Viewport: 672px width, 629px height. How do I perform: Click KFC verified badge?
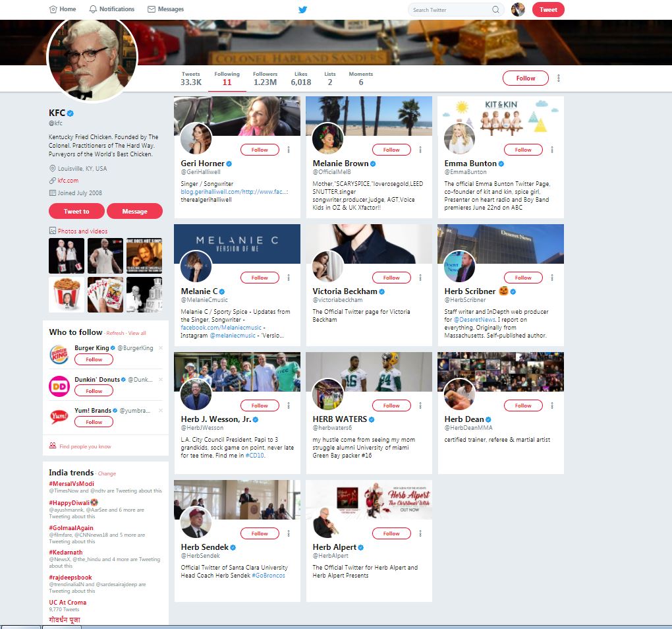pyautogui.click(x=70, y=113)
